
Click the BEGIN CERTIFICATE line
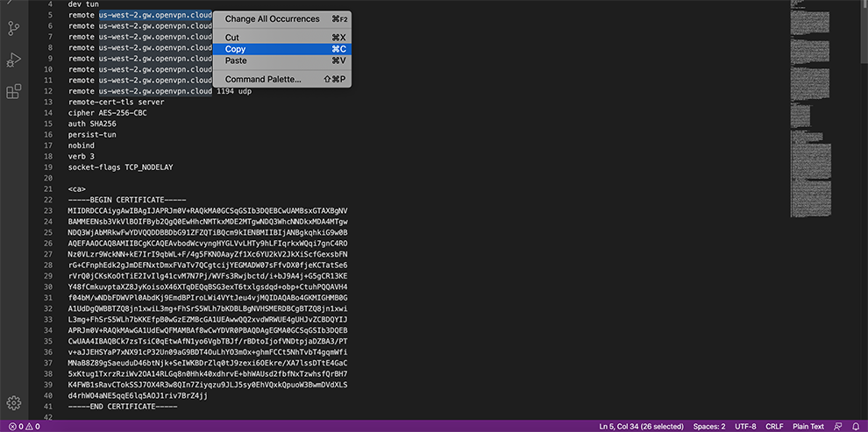pos(127,200)
